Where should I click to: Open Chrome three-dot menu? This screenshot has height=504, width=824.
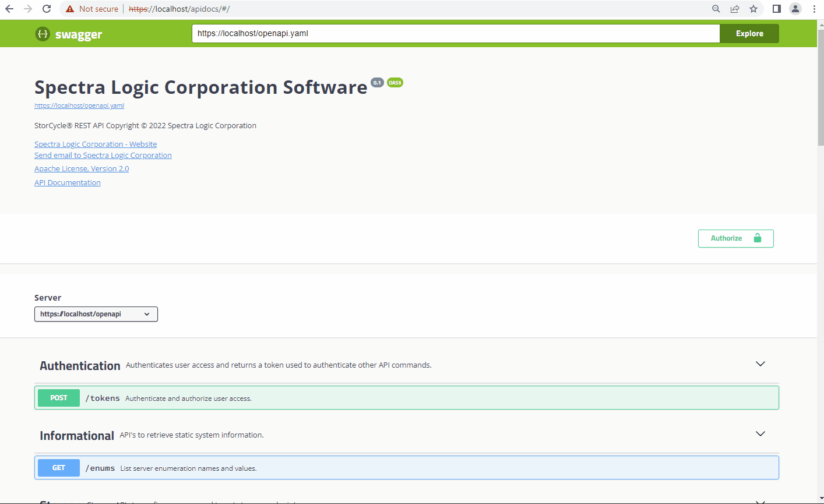click(x=814, y=9)
